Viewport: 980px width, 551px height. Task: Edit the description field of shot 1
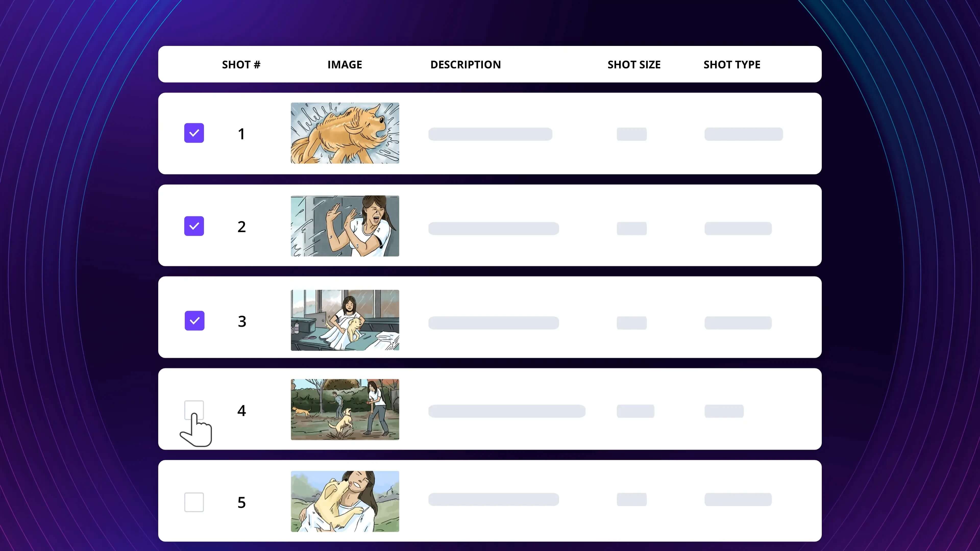pyautogui.click(x=490, y=134)
